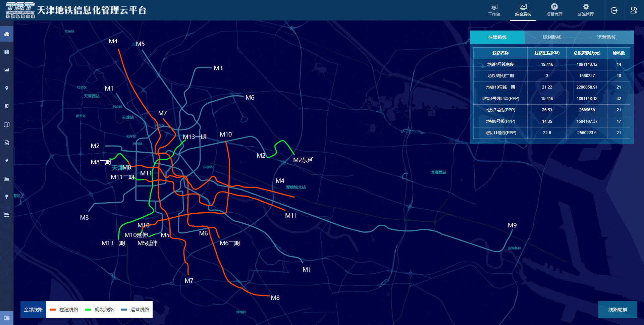Open 系统管理 settings navigation

click(x=586, y=10)
